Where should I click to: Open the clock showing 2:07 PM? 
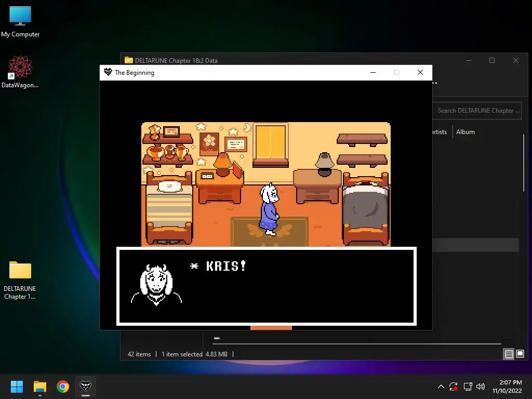point(507,387)
